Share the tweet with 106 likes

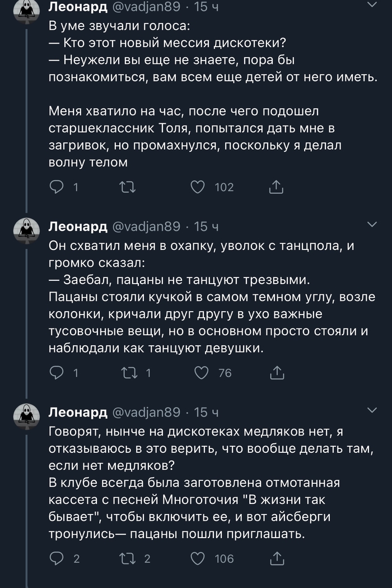coord(277,558)
